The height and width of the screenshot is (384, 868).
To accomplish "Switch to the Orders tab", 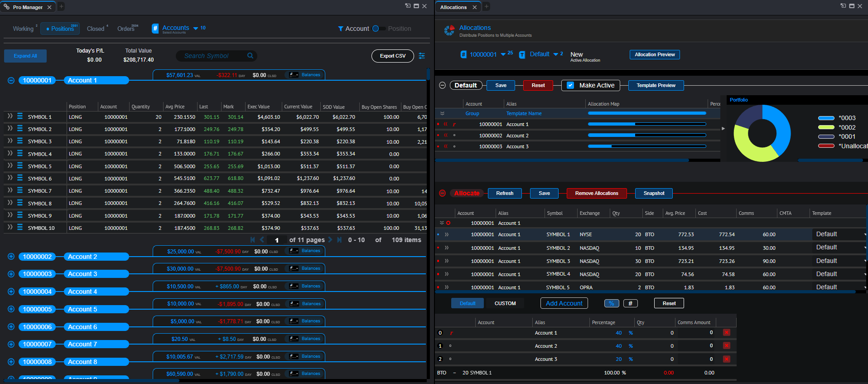I will click(x=126, y=29).
